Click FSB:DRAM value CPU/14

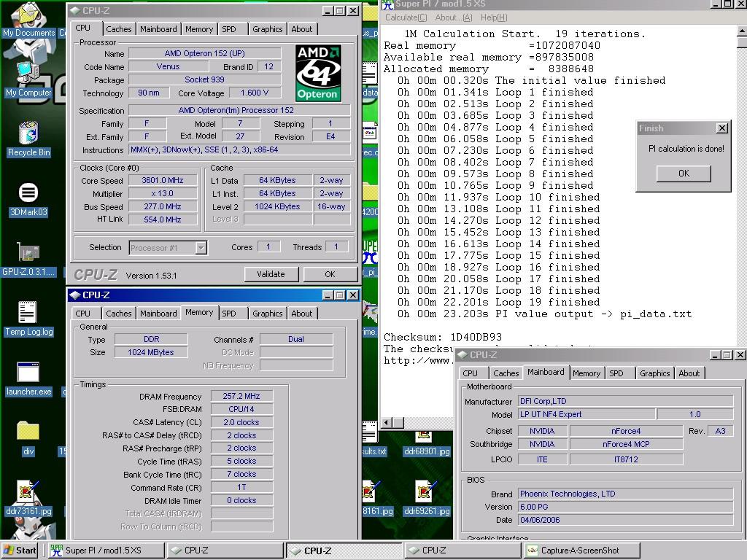pos(241,409)
